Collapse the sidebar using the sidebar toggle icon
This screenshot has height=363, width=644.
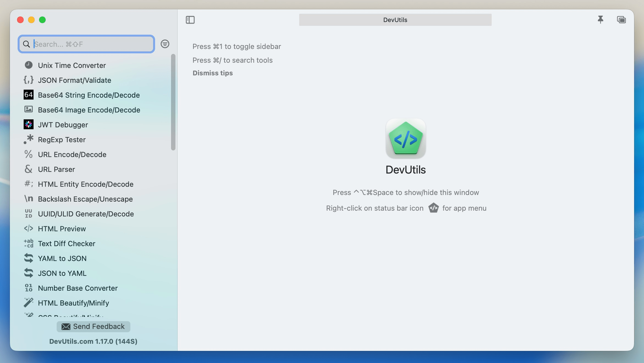[190, 20]
